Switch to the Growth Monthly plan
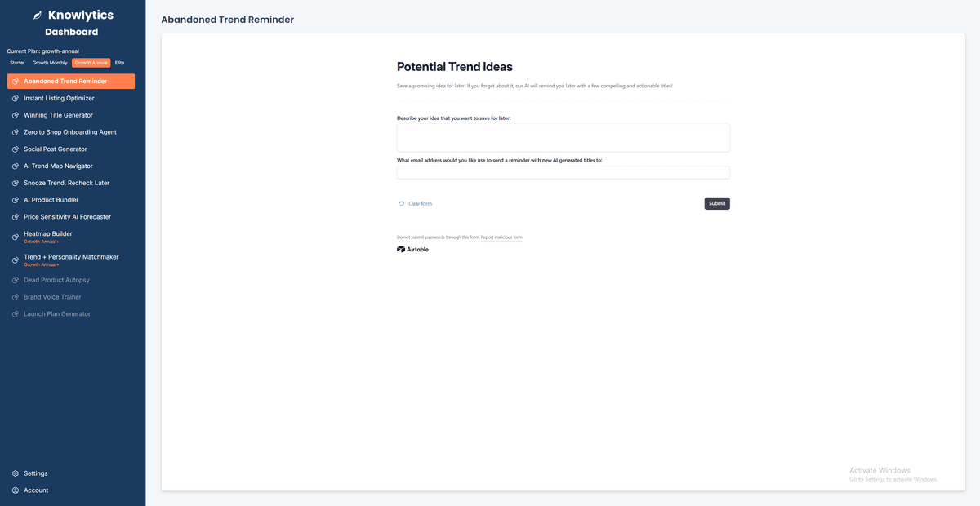This screenshot has width=980, height=506. point(49,62)
